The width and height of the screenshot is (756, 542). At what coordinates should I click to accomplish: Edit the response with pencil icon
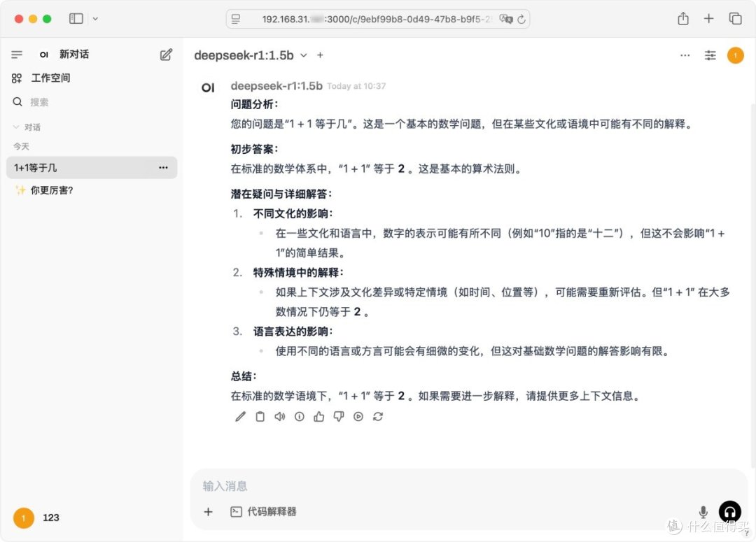point(240,417)
